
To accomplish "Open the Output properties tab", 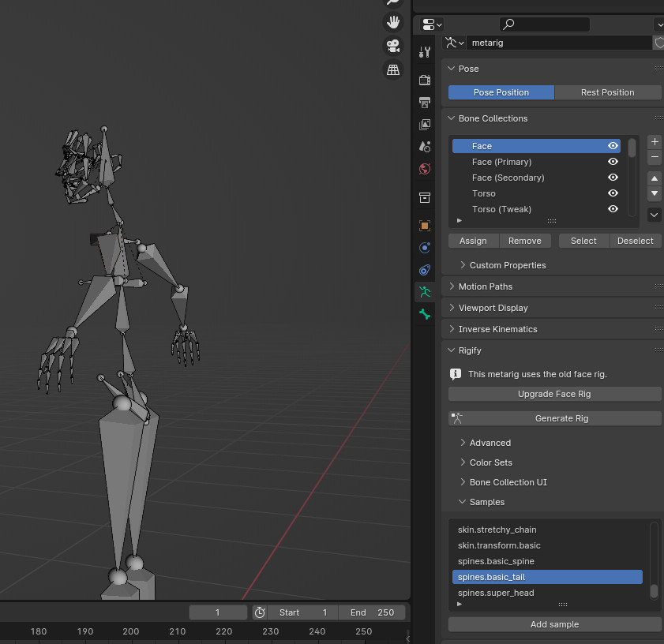I will point(425,103).
